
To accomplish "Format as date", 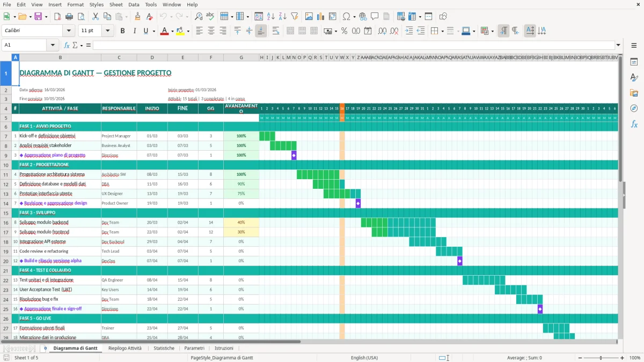I will tap(368, 31).
